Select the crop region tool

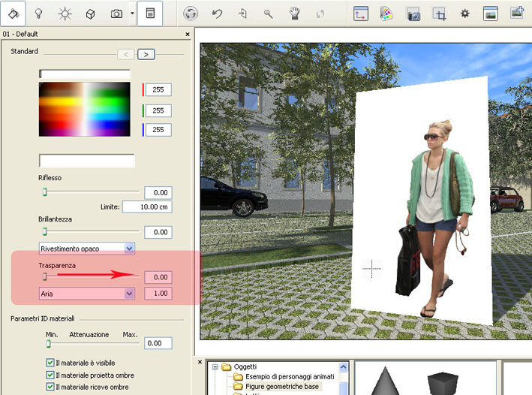pos(440,14)
